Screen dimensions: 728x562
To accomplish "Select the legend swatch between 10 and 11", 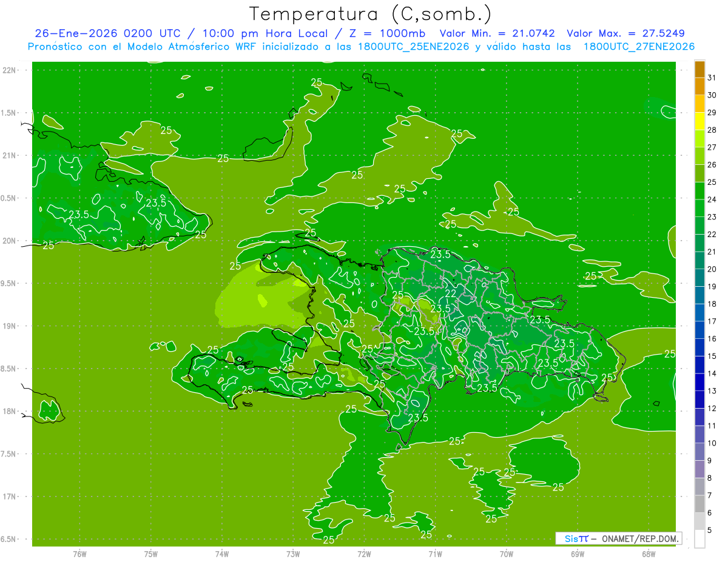I will click(699, 434).
